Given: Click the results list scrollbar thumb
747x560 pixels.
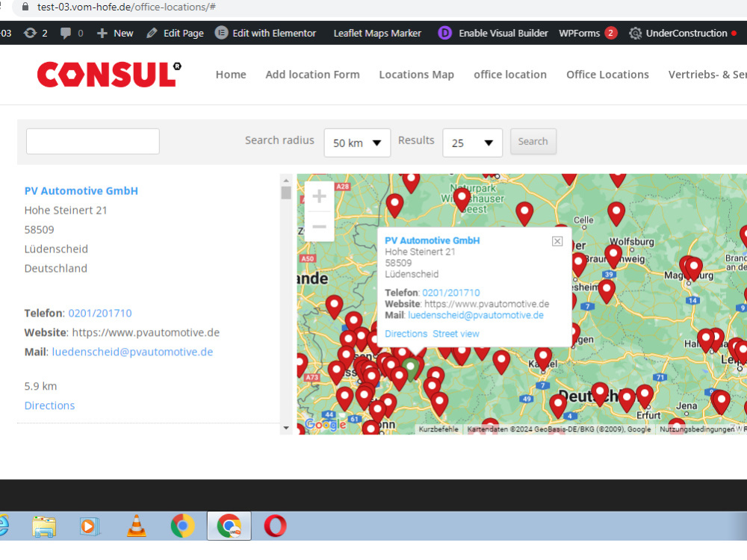Looking at the screenshot, I should 286,193.
